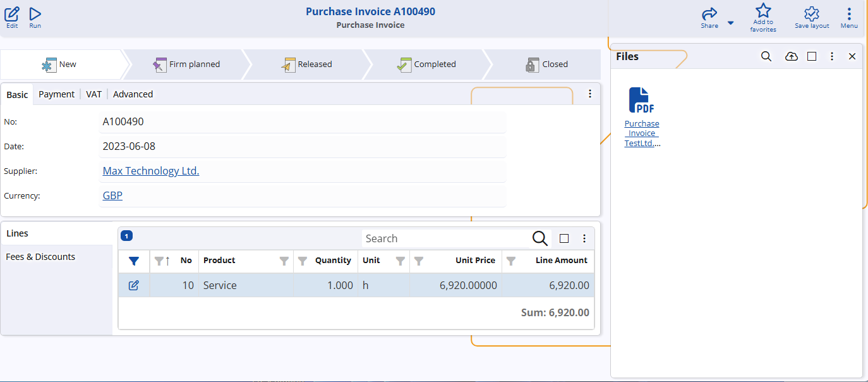868x382 pixels.
Task: Click the Edit pencil icon
Action: tap(12, 14)
